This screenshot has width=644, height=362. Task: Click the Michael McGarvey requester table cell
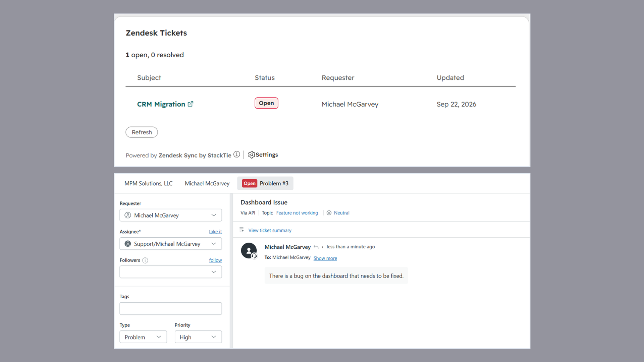pos(350,104)
